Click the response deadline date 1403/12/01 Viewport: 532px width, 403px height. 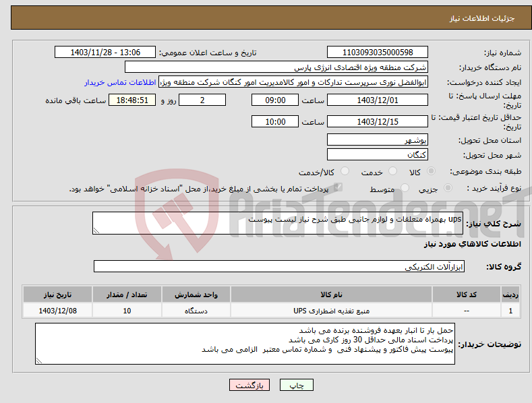tap(378, 100)
